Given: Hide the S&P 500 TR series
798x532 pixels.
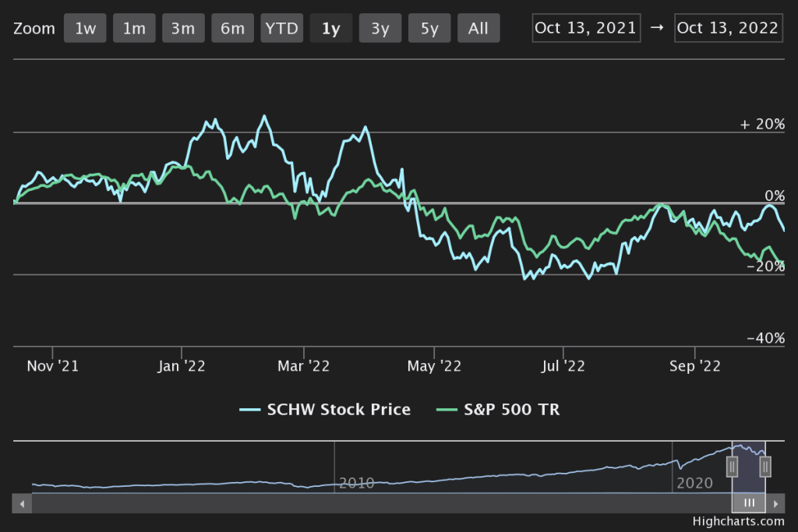Looking at the screenshot, I should [497, 409].
